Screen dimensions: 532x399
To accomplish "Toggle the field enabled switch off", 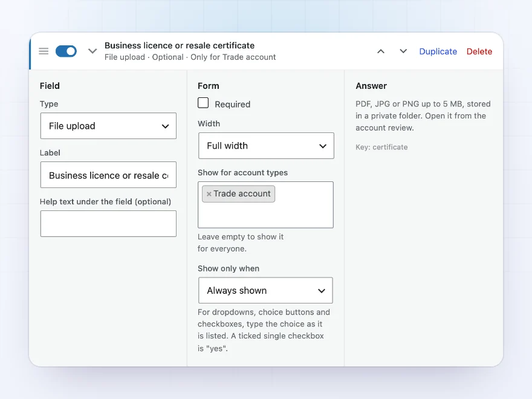I will 66,51.
